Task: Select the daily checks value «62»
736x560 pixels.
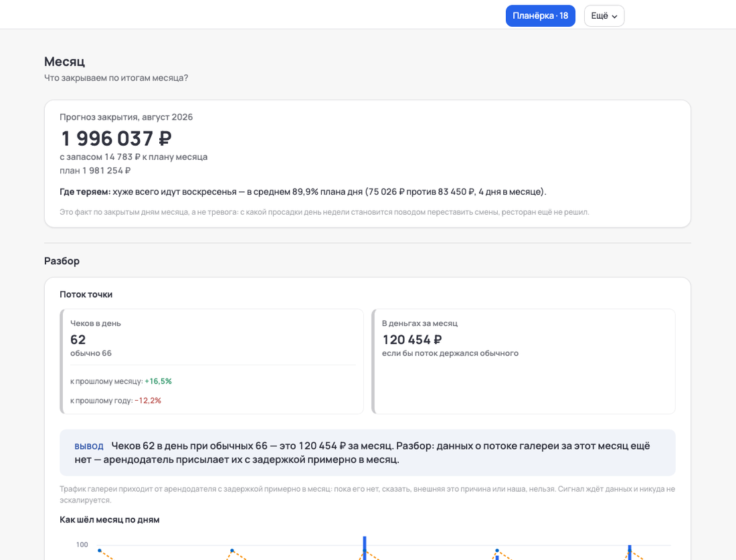Action: click(x=78, y=339)
